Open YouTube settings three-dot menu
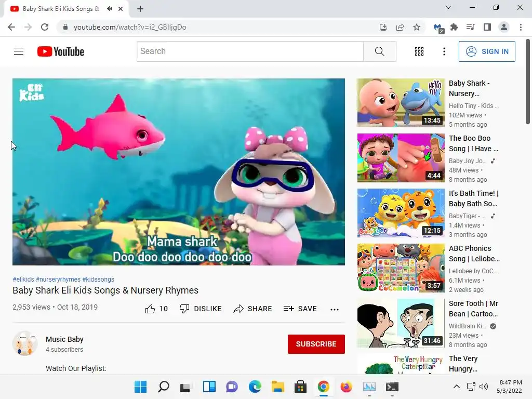This screenshot has width=532, height=399. point(444,51)
